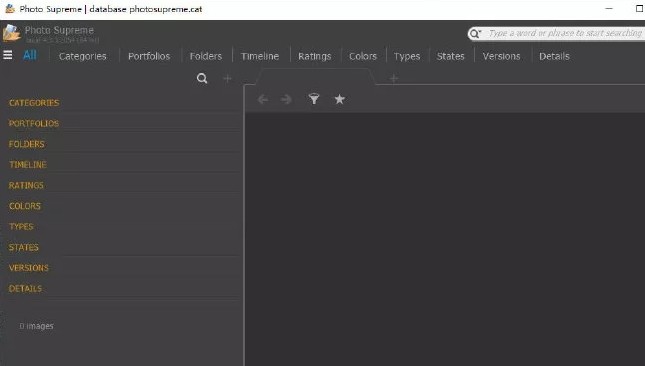Expand the RATINGS section
Viewport: 645px width, 366px height.
[26, 185]
